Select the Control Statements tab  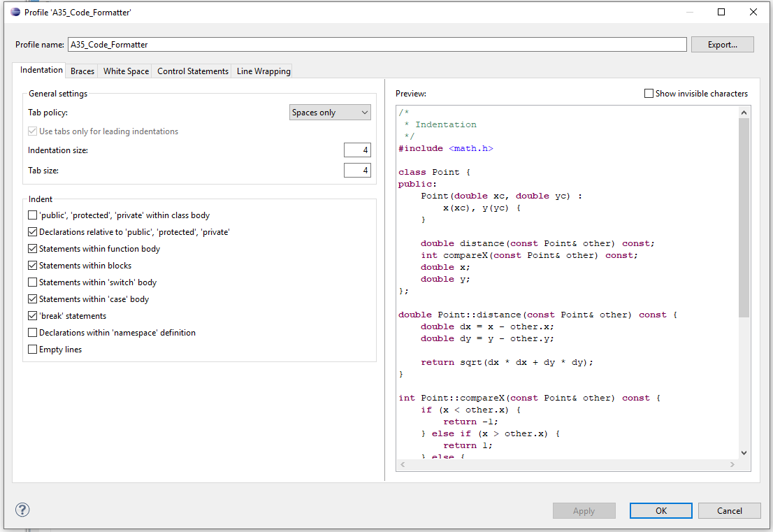pyautogui.click(x=192, y=71)
